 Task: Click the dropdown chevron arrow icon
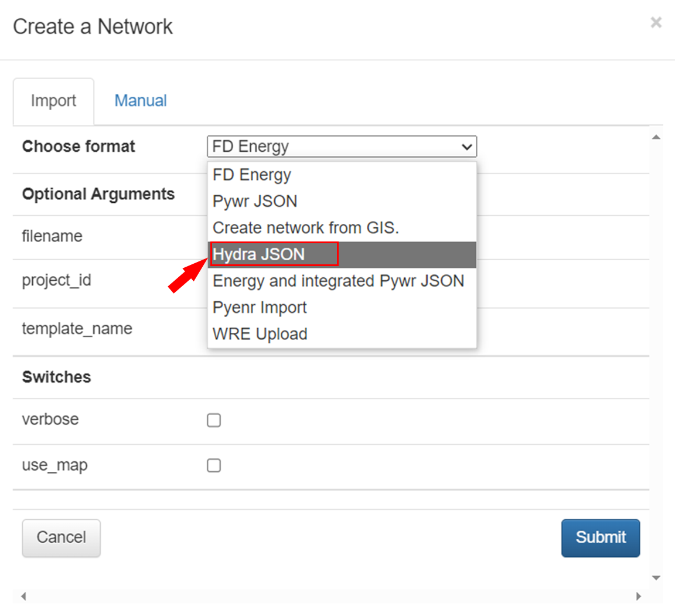click(x=467, y=147)
